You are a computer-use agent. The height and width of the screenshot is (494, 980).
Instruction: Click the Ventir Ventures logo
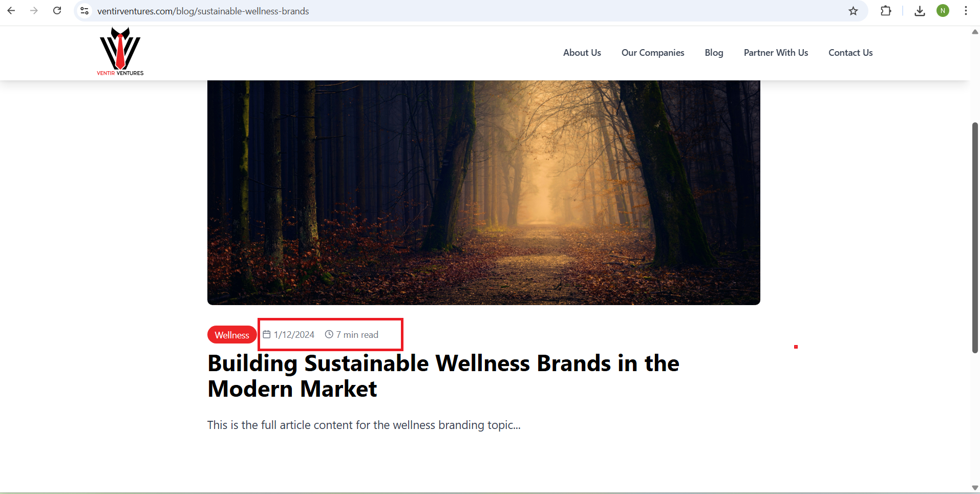click(x=120, y=52)
